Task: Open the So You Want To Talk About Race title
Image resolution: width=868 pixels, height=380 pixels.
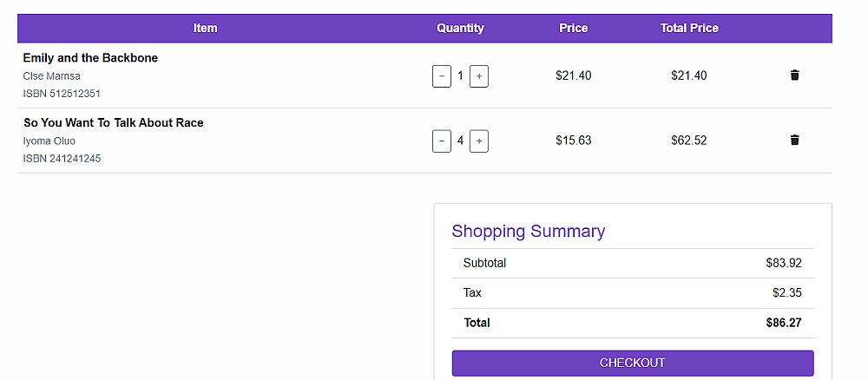Action: [114, 123]
